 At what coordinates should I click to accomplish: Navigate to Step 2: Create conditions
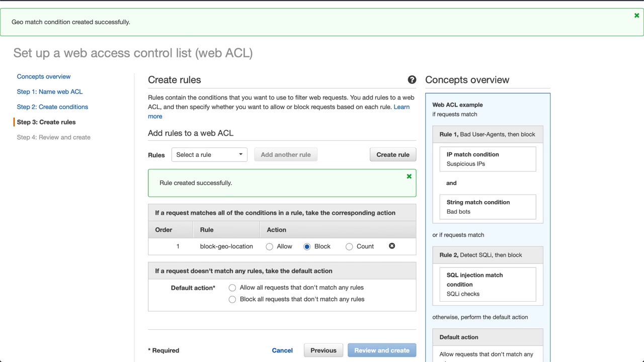(52, 107)
